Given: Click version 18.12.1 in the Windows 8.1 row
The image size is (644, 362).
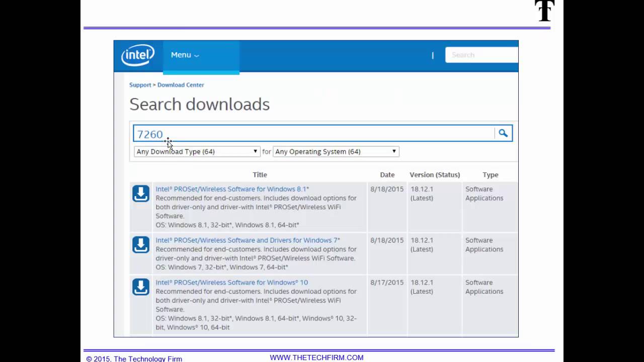Looking at the screenshot, I should click(x=422, y=189).
